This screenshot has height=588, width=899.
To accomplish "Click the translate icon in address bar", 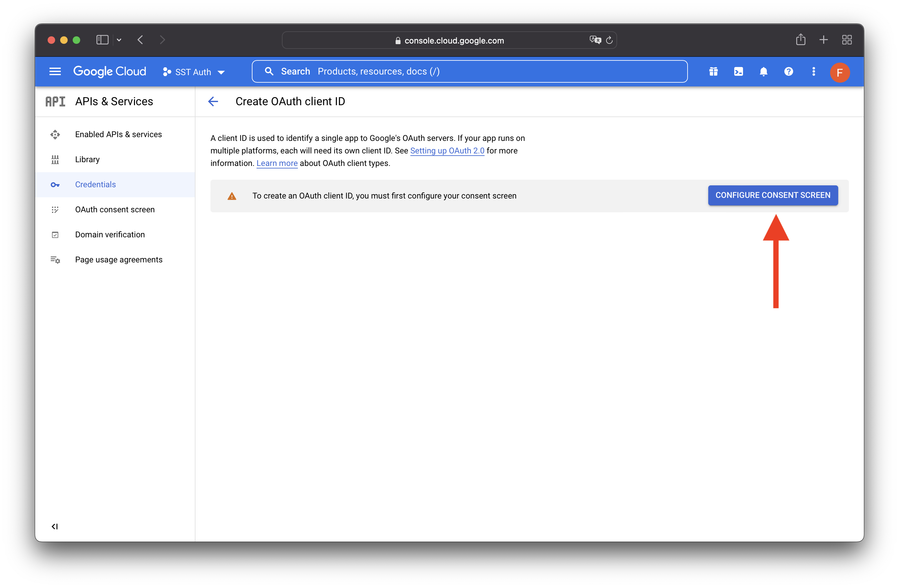I will coord(595,40).
